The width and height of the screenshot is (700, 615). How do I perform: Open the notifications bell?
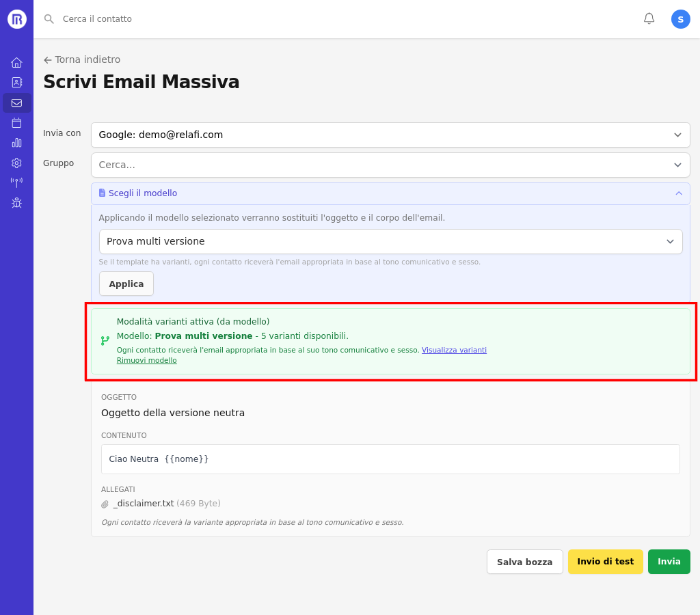[649, 18]
